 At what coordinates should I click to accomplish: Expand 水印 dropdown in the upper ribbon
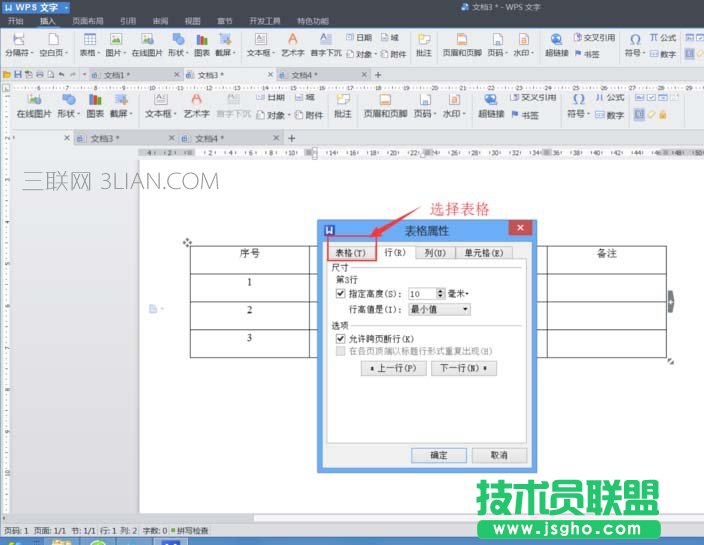coord(532,53)
